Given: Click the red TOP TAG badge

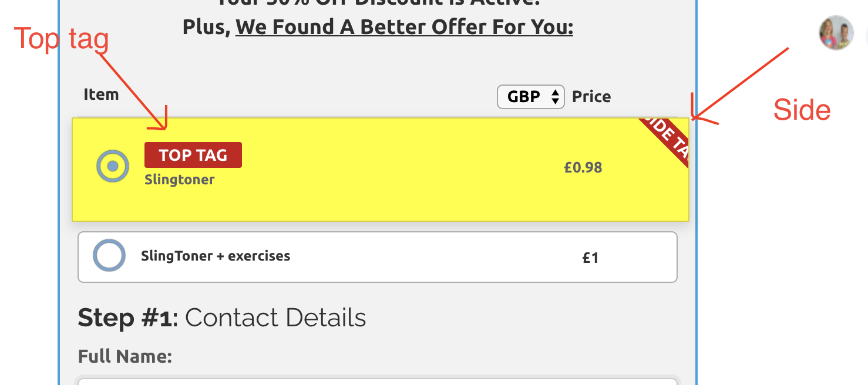Looking at the screenshot, I should [x=193, y=155].
